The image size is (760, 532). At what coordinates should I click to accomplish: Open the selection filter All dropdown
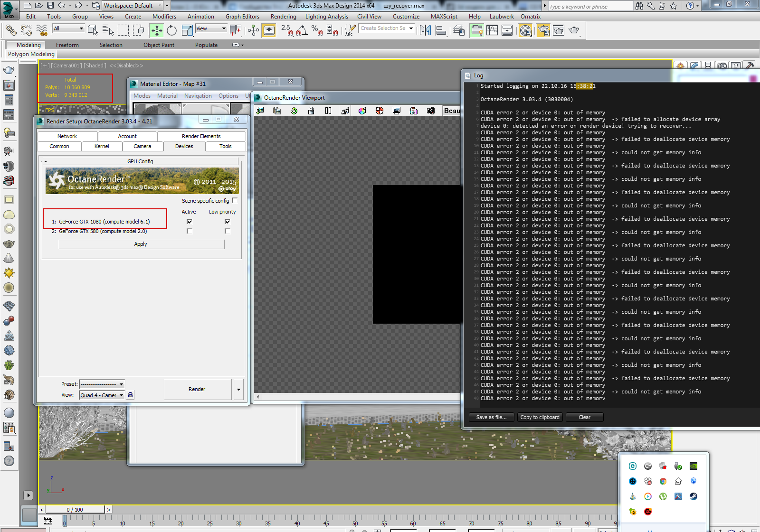(x=68, y=28)
